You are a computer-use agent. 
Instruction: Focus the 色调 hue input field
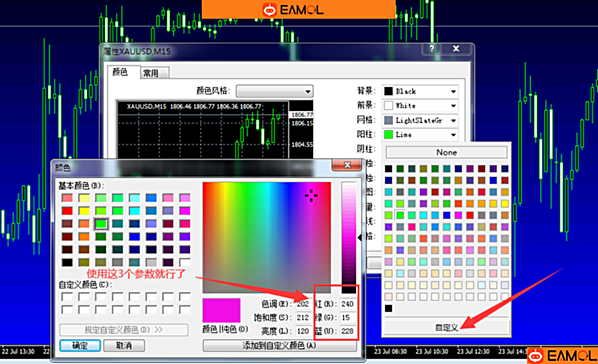click(x=303, y=304)
